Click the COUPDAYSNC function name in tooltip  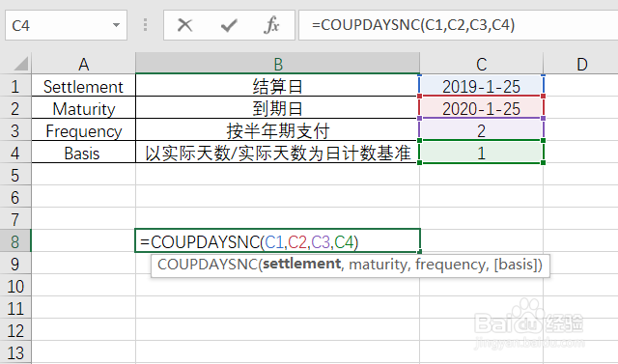click(208, 264)
